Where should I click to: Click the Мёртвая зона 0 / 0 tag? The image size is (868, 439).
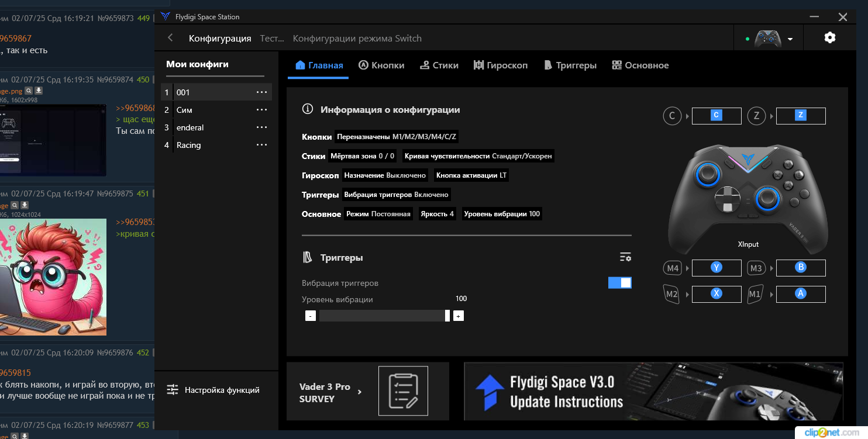pyautogui.click(x=363, y=156)
